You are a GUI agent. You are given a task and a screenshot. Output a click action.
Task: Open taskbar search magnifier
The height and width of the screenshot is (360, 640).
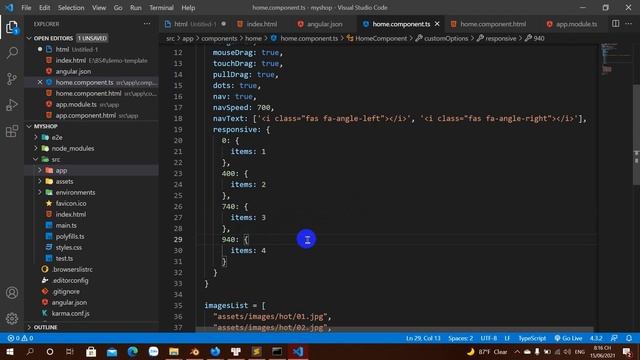click(x=30, y=351)
